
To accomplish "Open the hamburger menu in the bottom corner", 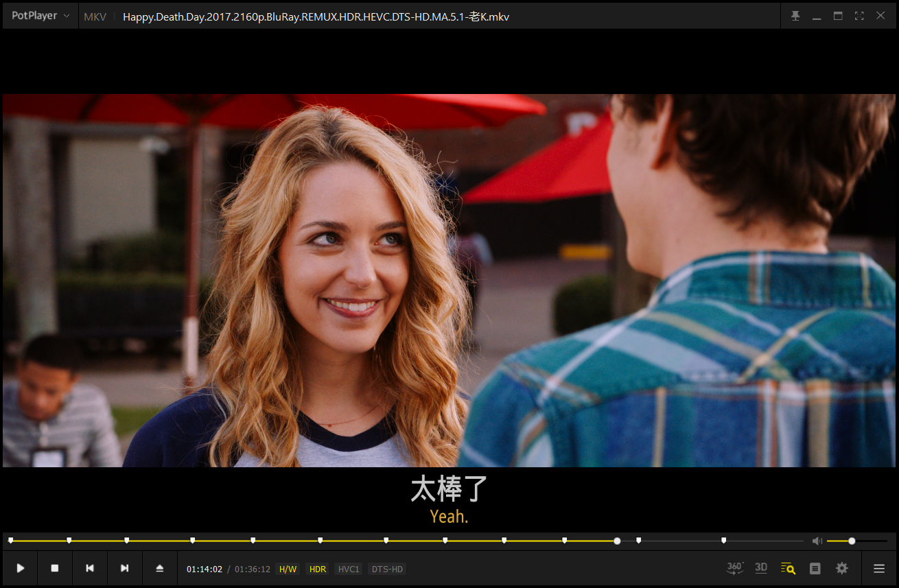I will [879, 568].
